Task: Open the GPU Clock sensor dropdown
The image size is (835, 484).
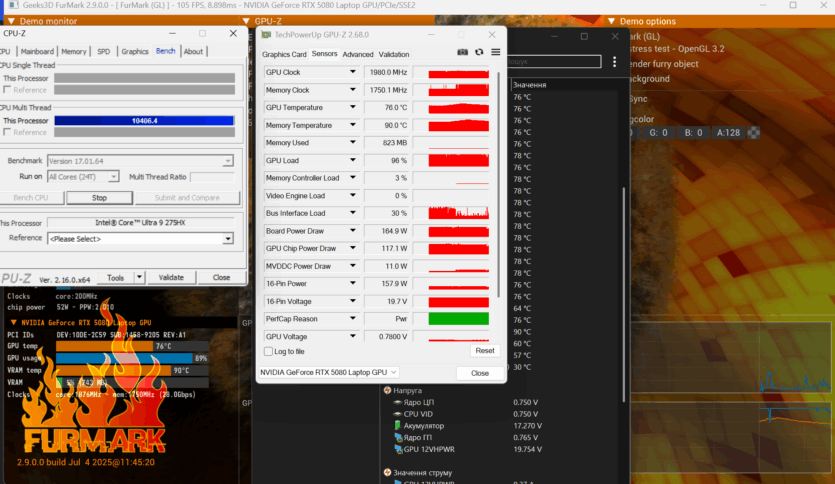Action: click(352, 73)
